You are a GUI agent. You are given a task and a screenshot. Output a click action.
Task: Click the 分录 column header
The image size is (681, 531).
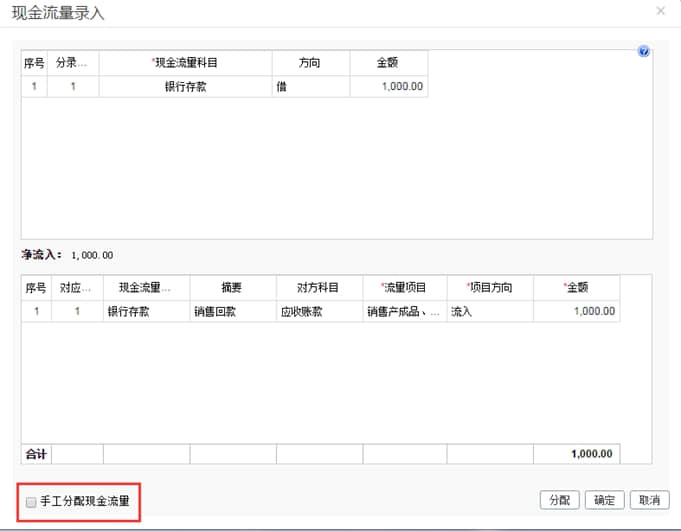73,63
